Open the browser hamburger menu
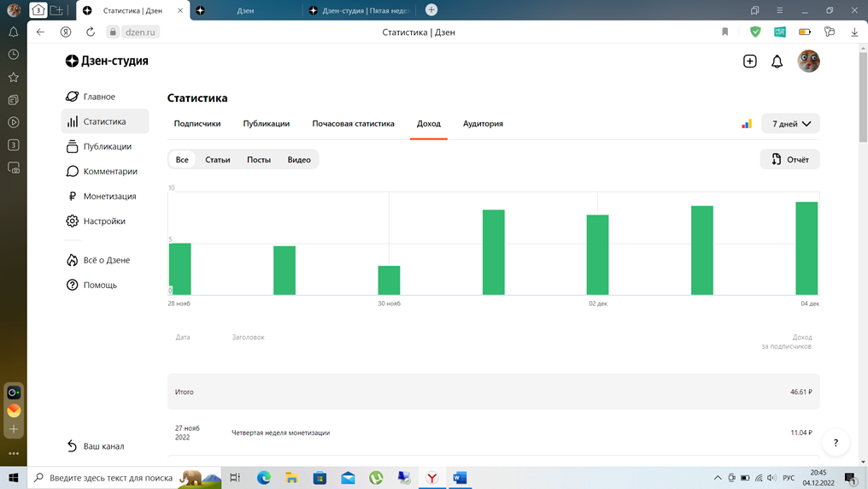Viewport: 868px width, 489px height. 779,10
